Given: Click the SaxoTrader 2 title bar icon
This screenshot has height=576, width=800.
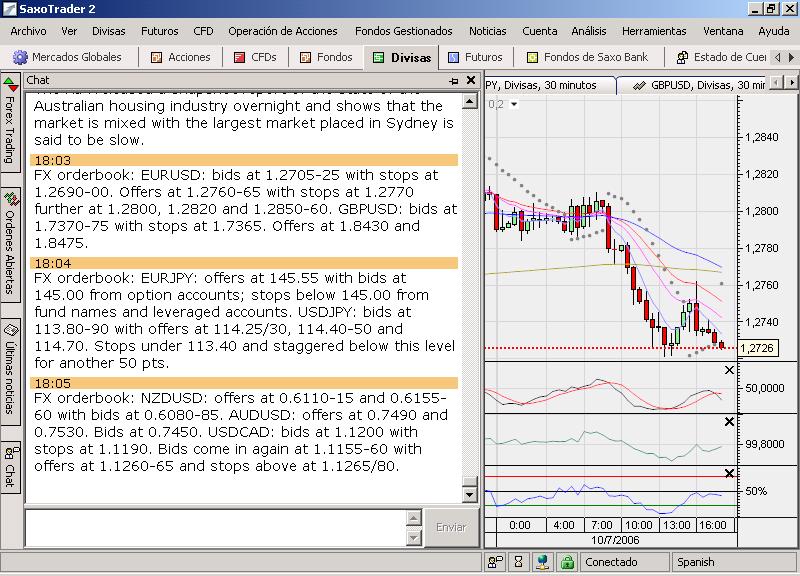Looking at the screenshot, I should (10, 9).
